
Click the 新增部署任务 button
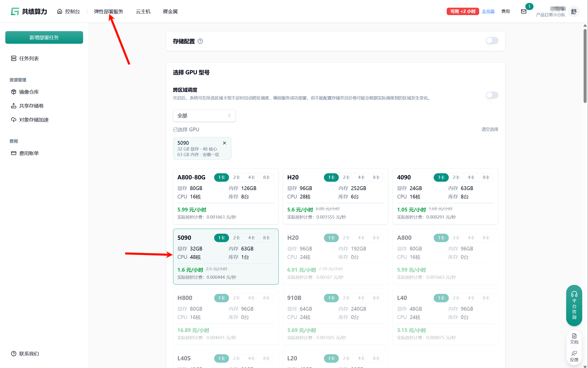tap(44, 37)
